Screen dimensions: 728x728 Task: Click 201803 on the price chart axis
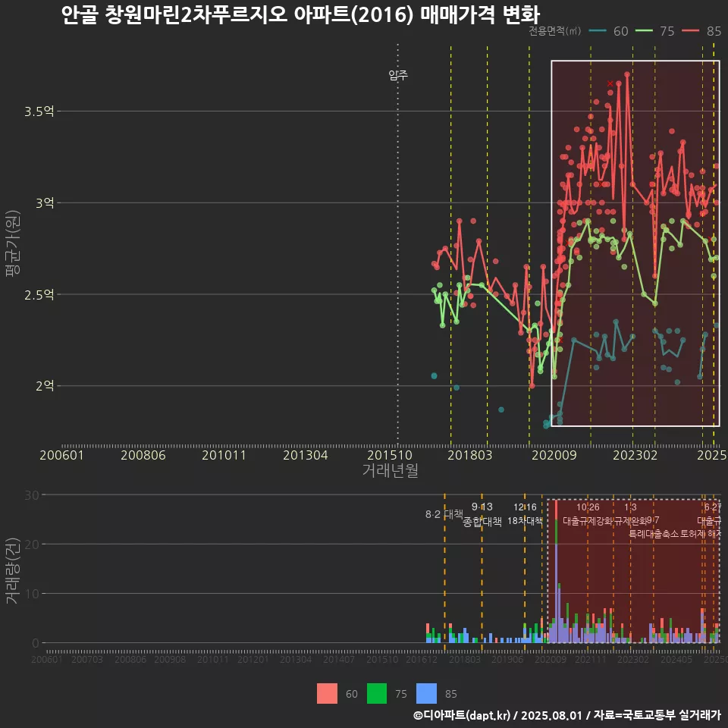(469, 455)
